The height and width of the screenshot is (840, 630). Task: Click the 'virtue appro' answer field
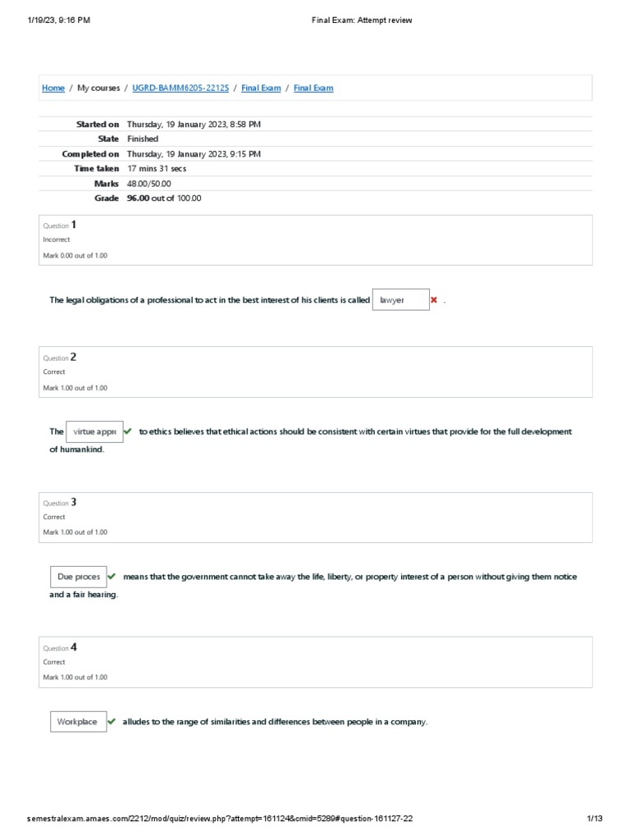93,431
